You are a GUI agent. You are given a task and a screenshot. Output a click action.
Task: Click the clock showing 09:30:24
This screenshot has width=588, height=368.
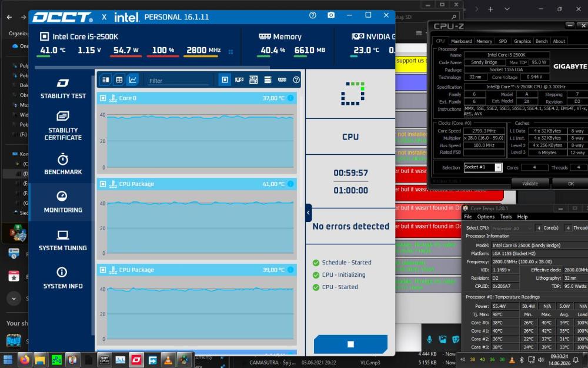tap(559, 356)
